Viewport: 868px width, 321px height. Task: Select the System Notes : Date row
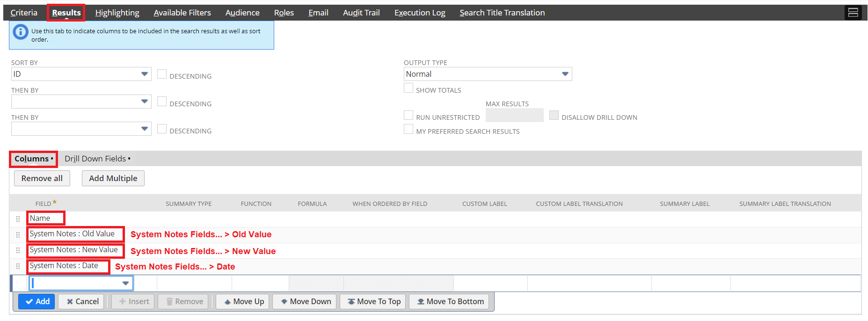[x=435, y=266]
